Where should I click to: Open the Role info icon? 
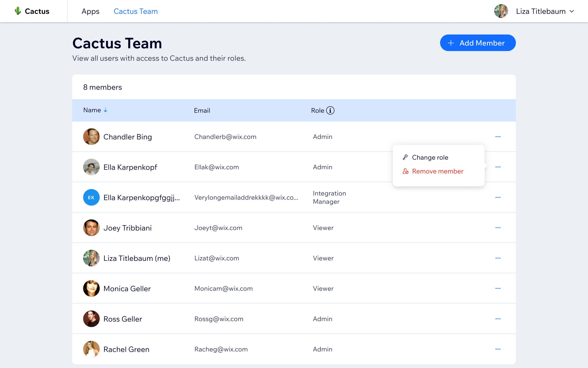coord(330,110)
